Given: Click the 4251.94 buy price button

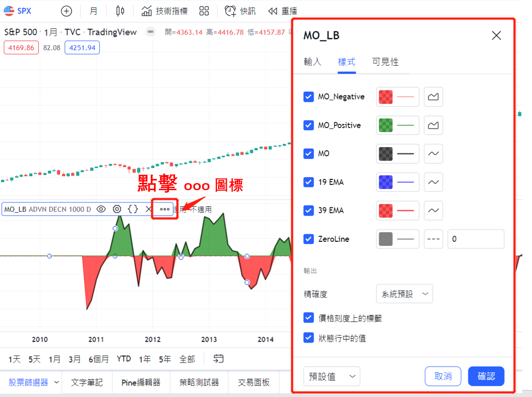Looking at the screenshot, I should tap(82, 47).
